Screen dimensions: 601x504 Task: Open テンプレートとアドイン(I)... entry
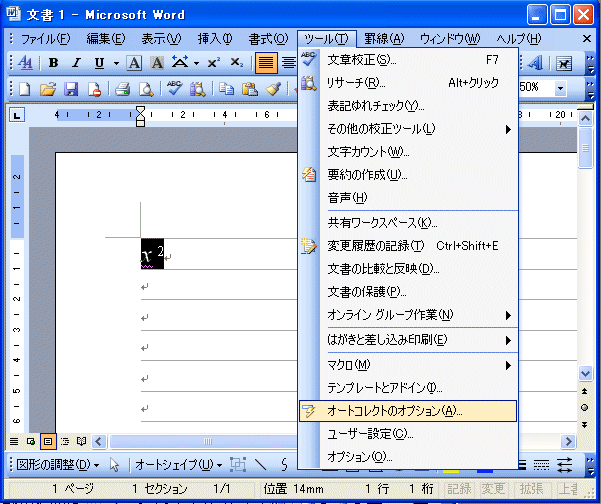click(x=408, y=388)
